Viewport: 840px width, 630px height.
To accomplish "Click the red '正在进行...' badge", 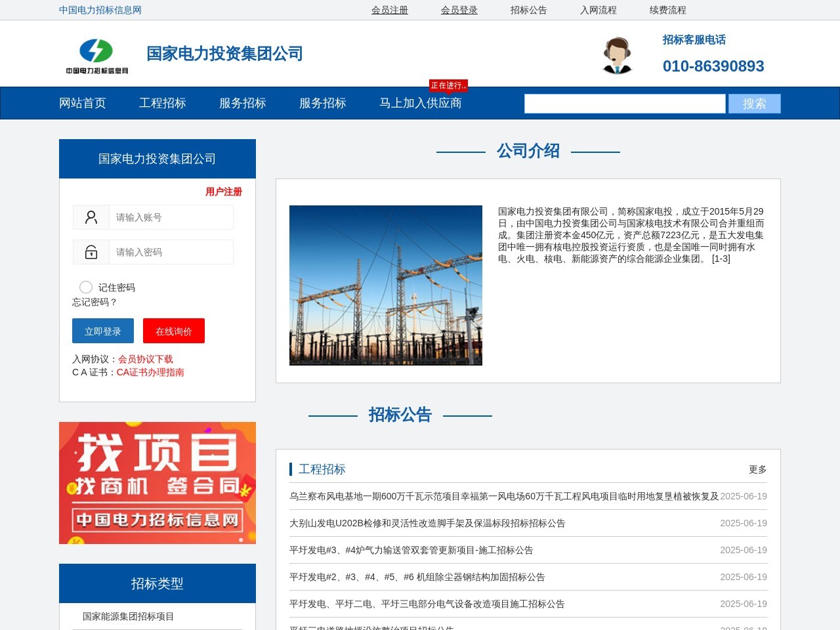I will click(x=449, y=86).
